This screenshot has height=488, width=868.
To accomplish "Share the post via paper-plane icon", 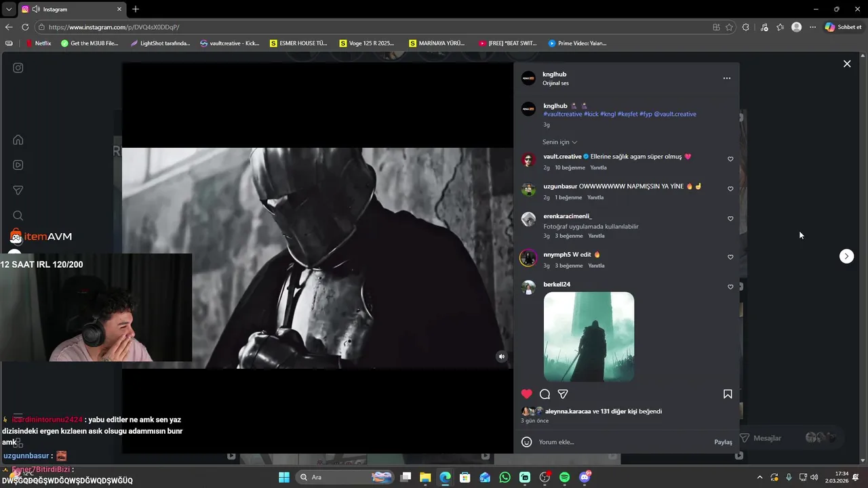I will point(563,394).
